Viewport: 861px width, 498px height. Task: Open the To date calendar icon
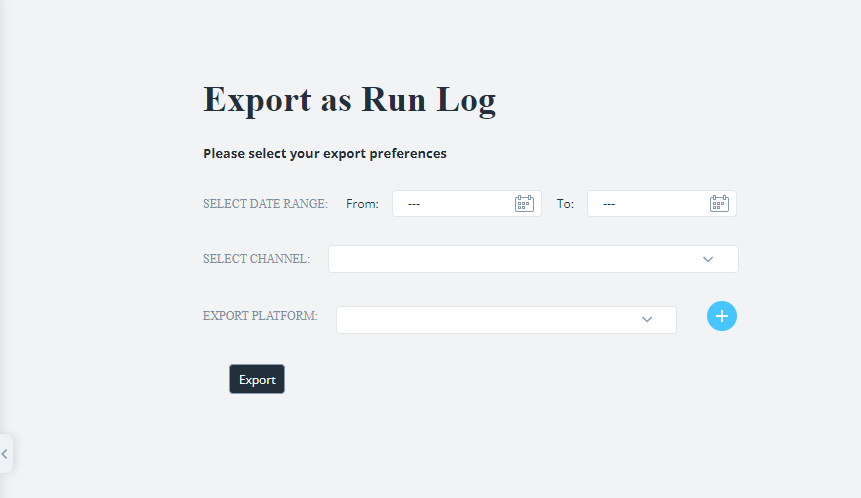719,203
